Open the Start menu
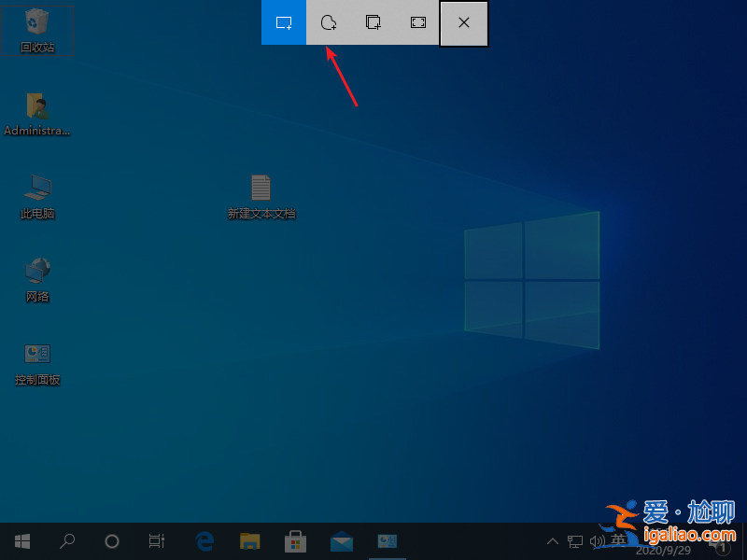This screenshot has width=747, height=560. point(21,540)
